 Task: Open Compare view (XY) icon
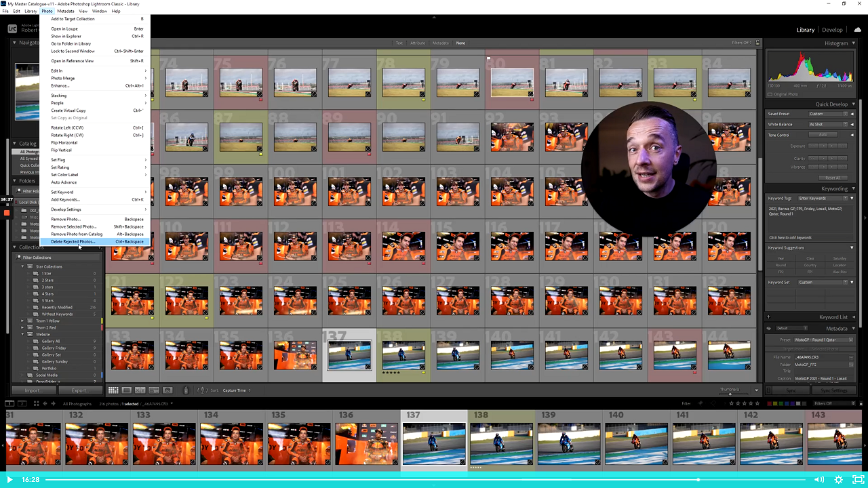pos(140,390)
